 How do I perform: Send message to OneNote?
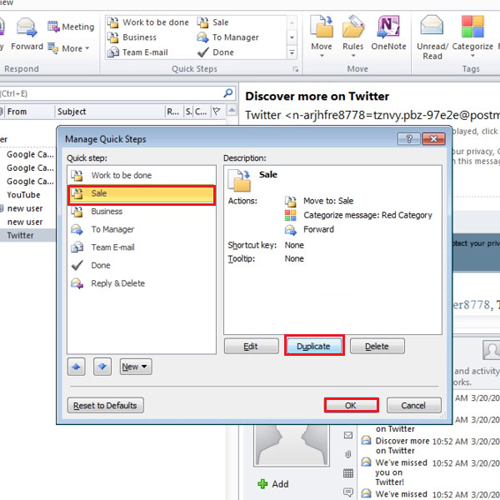(389, 33)
